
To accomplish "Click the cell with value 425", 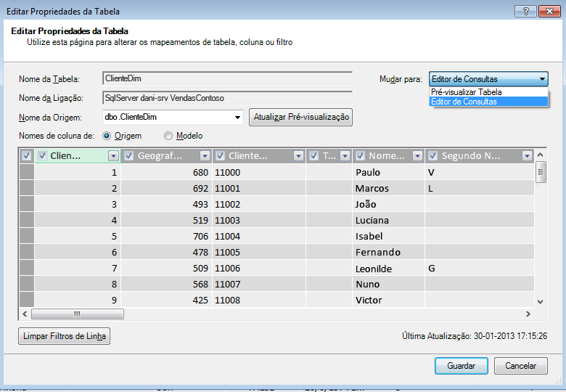I will click(x=166, y=300).
